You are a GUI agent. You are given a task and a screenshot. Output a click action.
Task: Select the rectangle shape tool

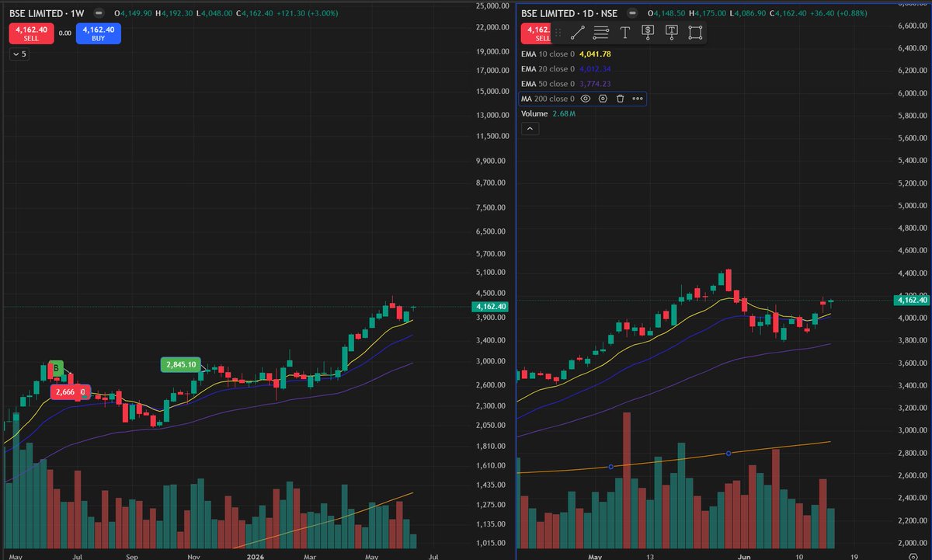(695, 32)
